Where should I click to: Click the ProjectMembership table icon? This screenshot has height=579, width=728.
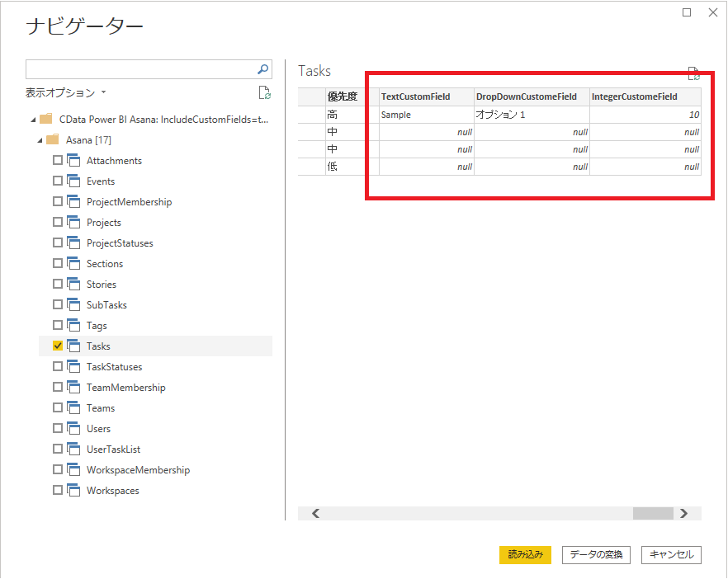73,202
